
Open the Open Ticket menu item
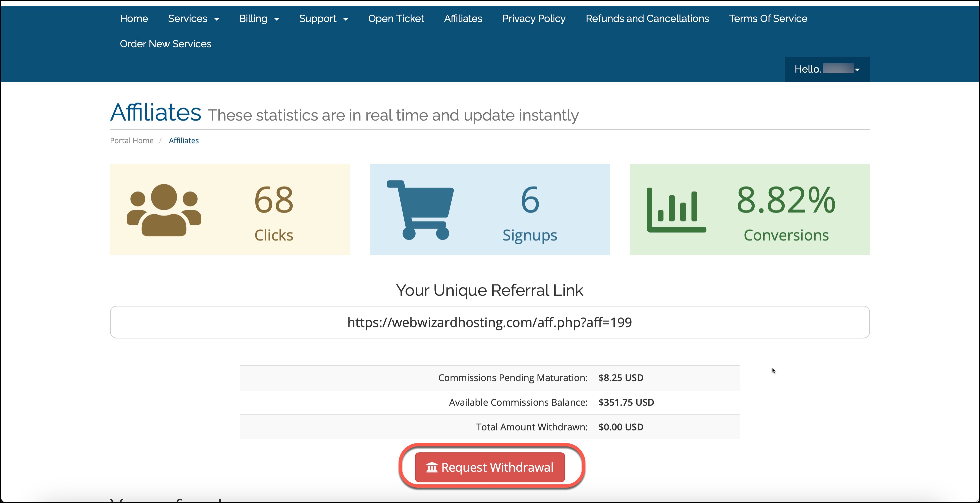(x=396, y=19)
